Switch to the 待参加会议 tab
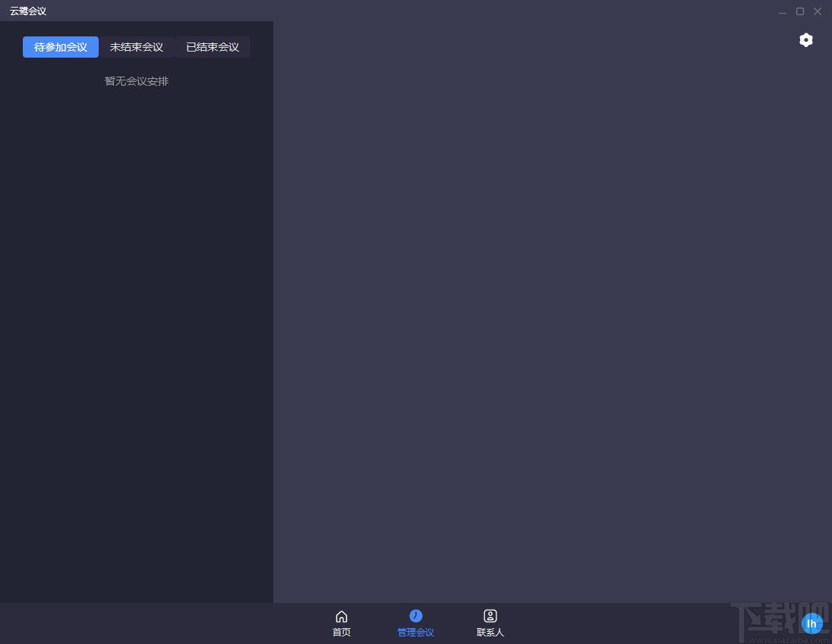The height and width of the screenshot is (644, 832). click(x=61, y=47)
